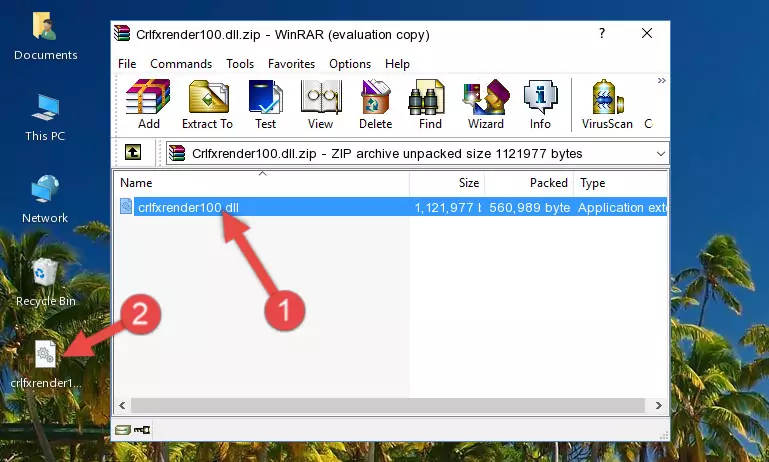Click the archive path address field
The width and height of the screenshot is (769, 462).
pyautogui.click(x=417, y=154)
